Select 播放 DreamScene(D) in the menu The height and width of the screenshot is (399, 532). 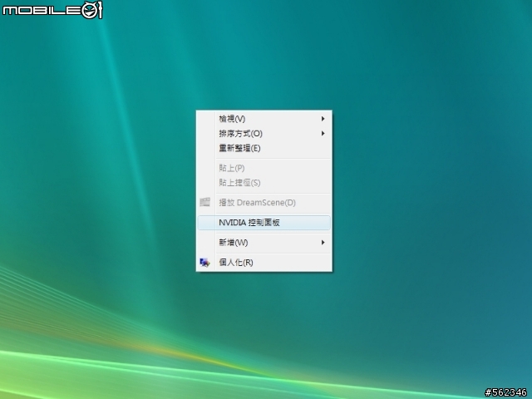point(264,203)
